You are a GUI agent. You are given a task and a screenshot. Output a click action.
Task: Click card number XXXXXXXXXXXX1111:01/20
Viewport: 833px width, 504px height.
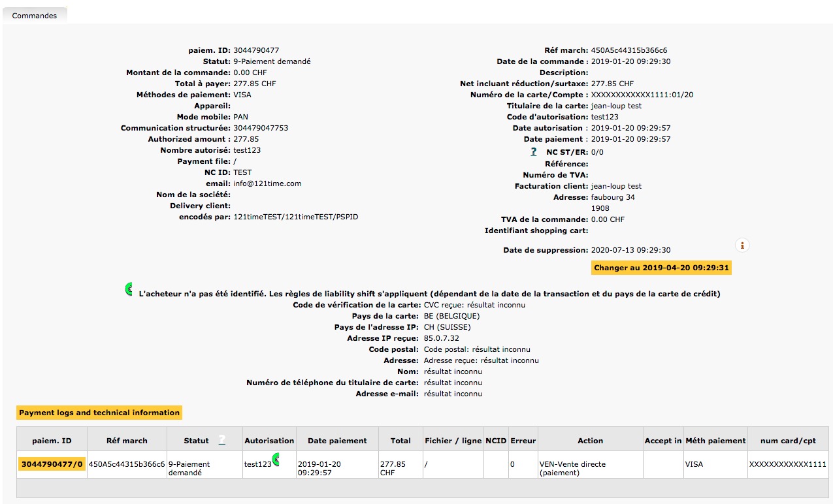[642, 95]
